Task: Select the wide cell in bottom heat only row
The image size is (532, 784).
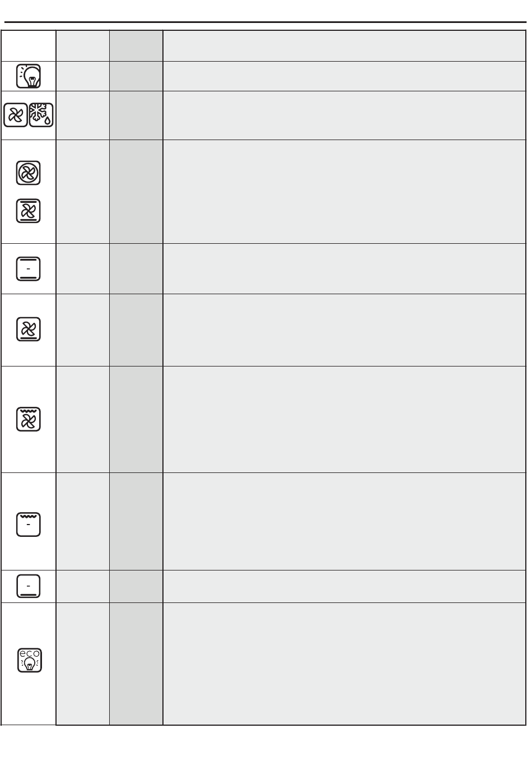Action: pyautogui.click(x=344, y=586)
